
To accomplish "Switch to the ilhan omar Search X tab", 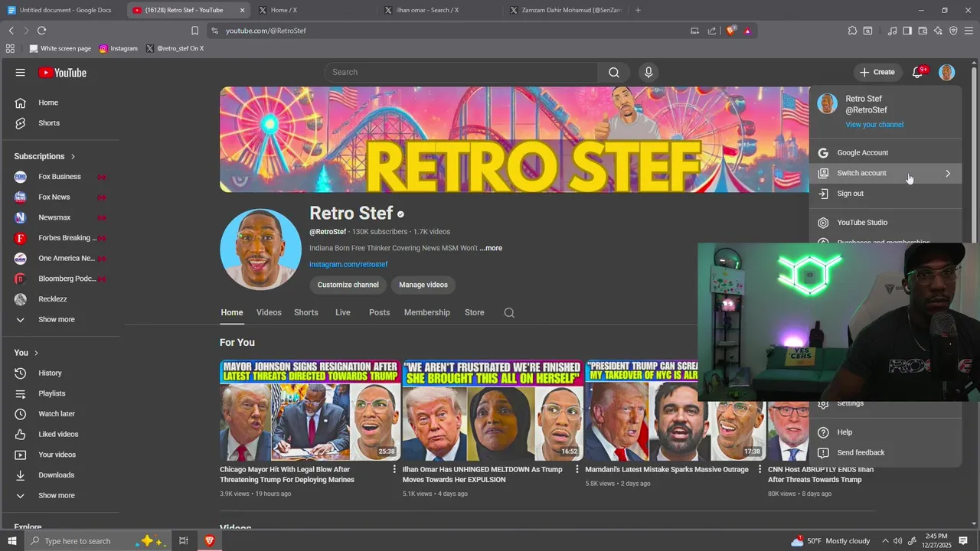I will [439, 10].
